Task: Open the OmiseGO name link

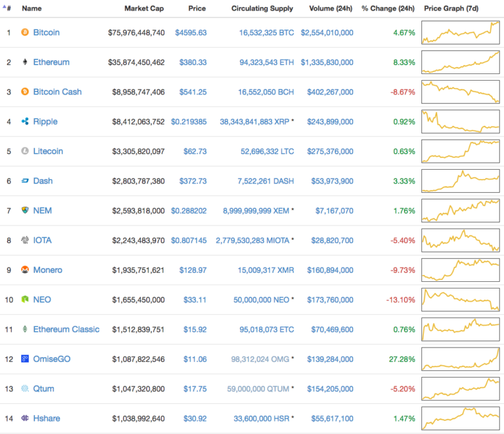Action: (x=52, y=359)
